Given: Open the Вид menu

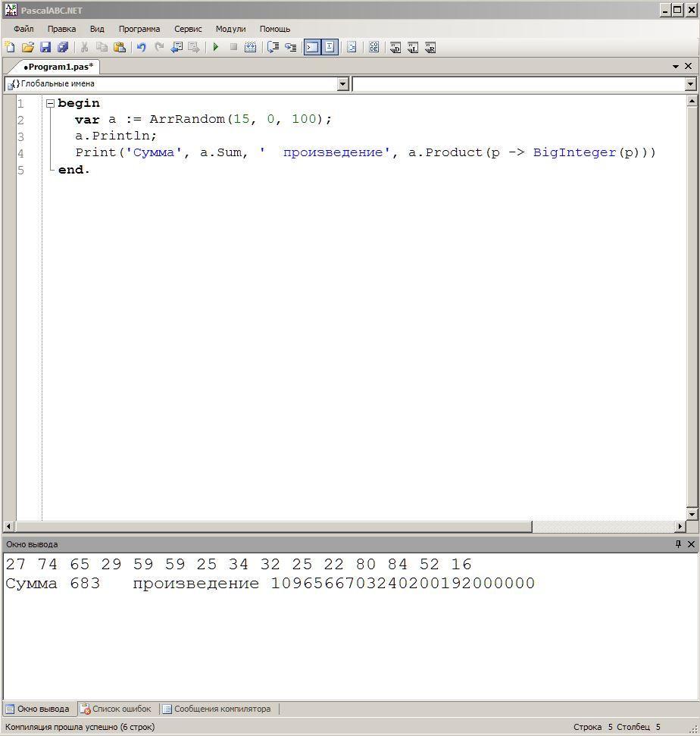Looking at the screenshot, I should pyautogui.click(x=97, y=29).
